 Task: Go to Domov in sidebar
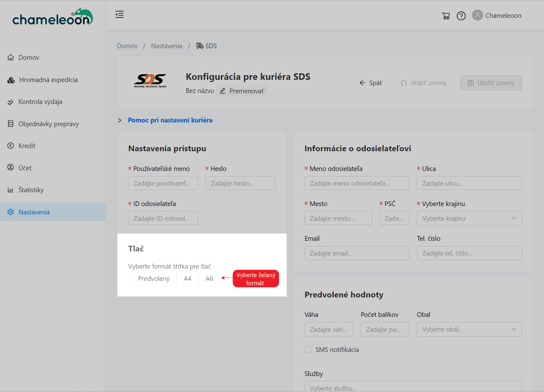28,58
